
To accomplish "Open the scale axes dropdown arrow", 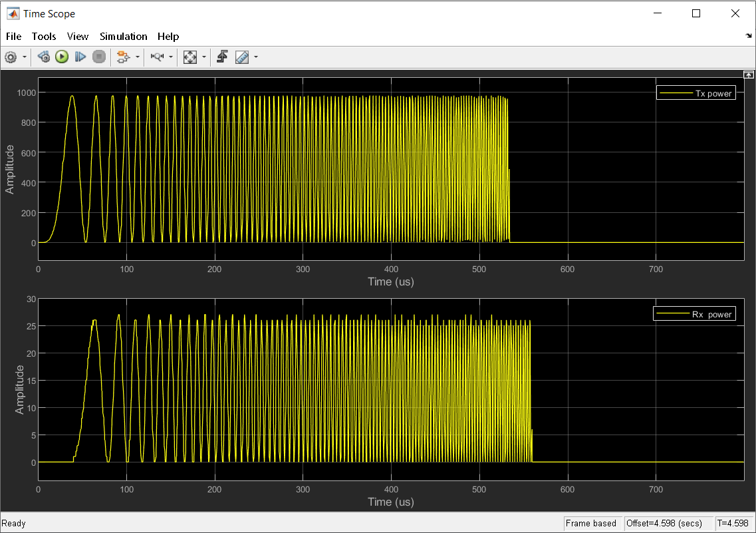I will (203, 57).
